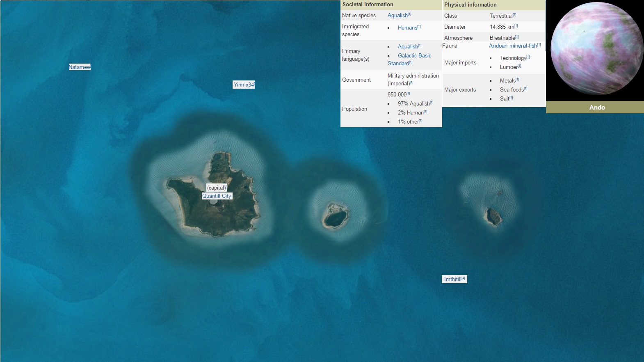
Task: Click the reference superscript after Imthitill
Action: 464,278
